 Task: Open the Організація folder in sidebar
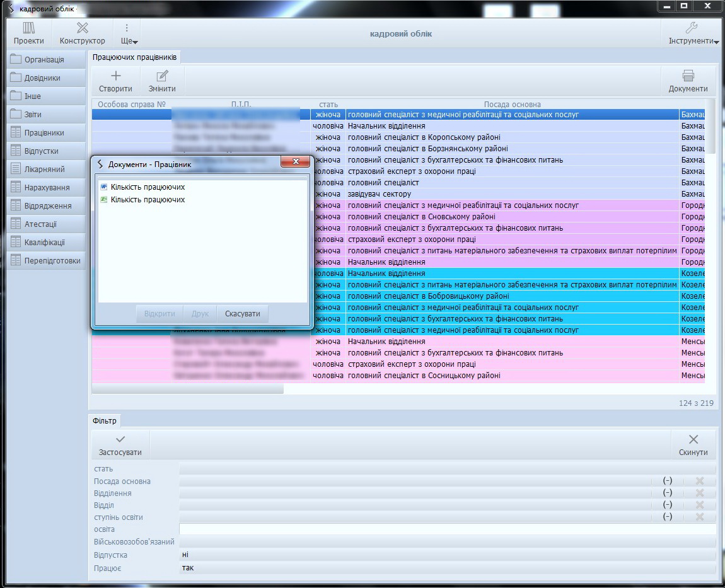point(44,60)
